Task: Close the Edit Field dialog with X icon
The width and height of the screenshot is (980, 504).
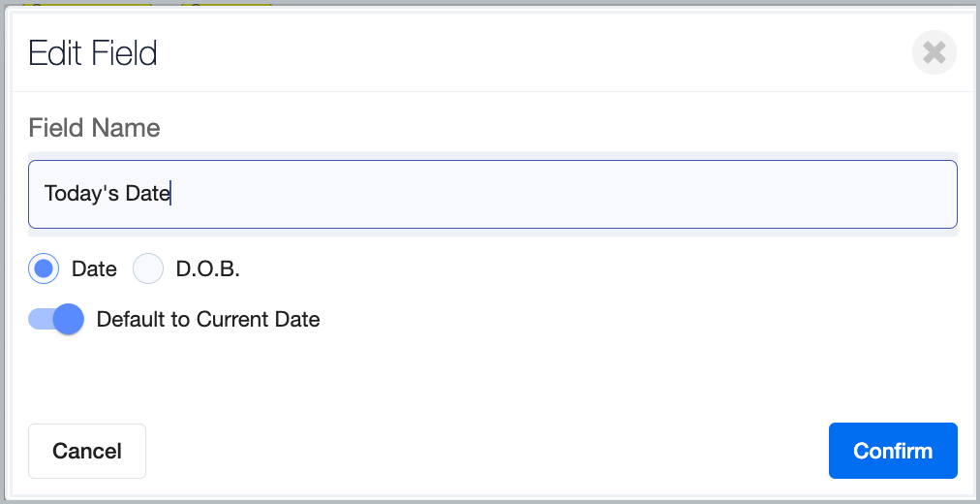Action: [934, 52]
